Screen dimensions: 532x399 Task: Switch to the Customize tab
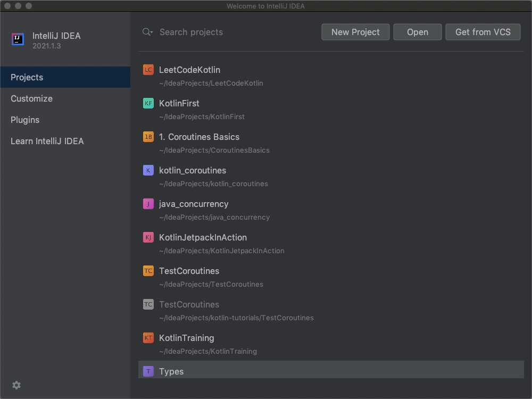tap(31, 98)
